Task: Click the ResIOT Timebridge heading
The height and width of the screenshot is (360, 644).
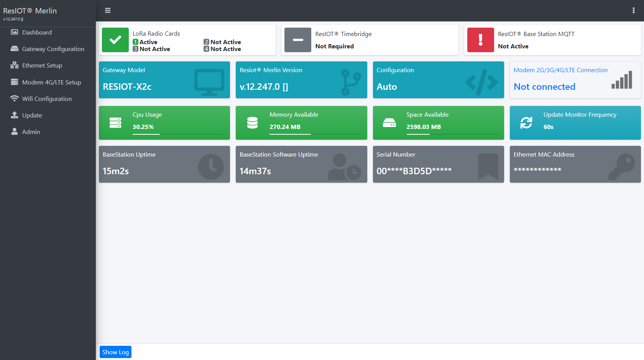Action: tap(343, 34)
